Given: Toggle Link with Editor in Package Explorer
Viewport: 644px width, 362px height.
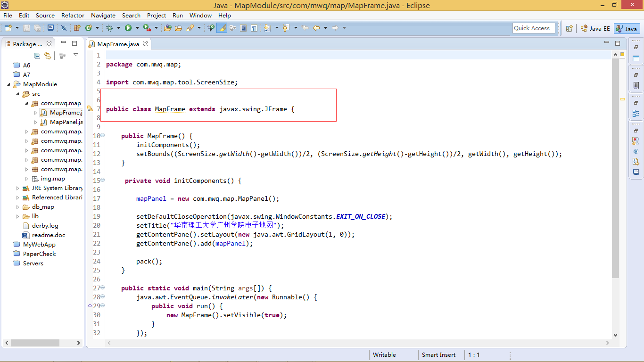Looking at the screenshot, I should pos(47,56).
